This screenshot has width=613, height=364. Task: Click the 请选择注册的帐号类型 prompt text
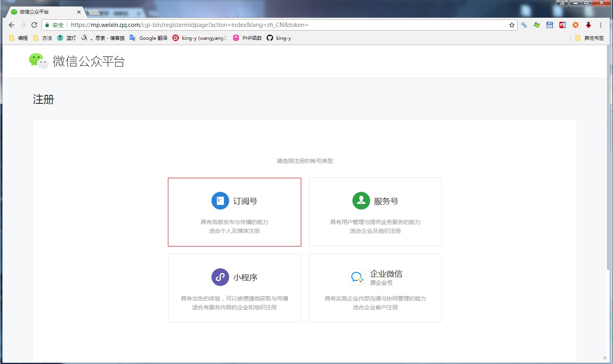coord(305,161)
